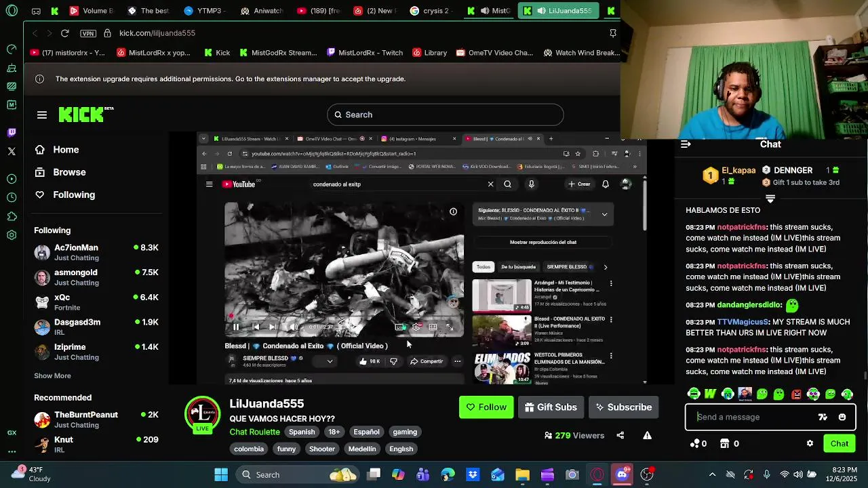Open X in the Opera GX sidebar
Image resolution: width=868 pixels, height=488 pixels.
12,151
